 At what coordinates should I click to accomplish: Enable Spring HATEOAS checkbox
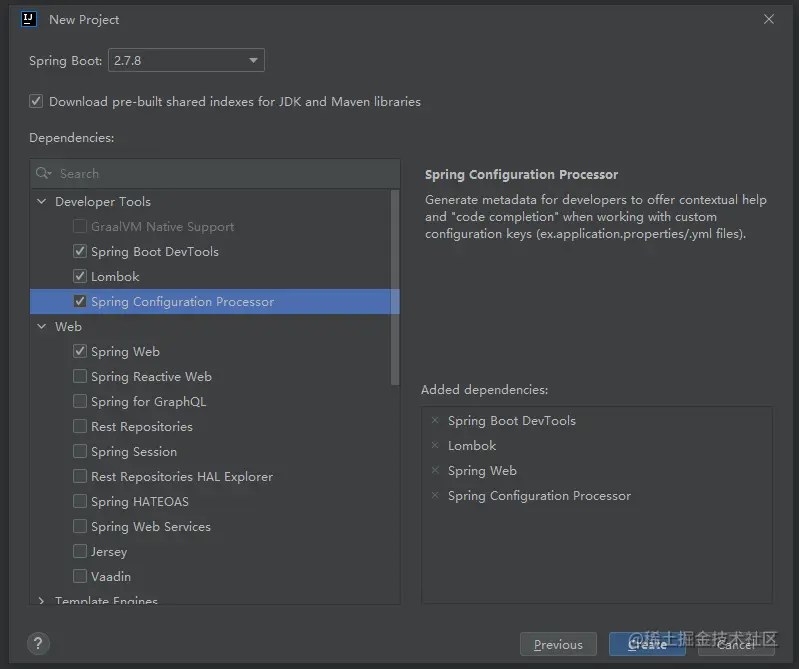(79, 501)
